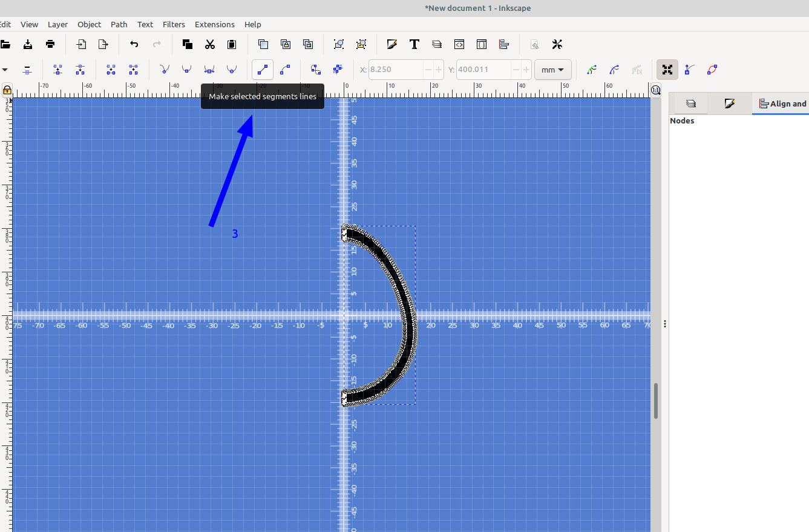Screen dimensions: 809x532
Task: Open the Path menu
Action: (x=119, y=24)
